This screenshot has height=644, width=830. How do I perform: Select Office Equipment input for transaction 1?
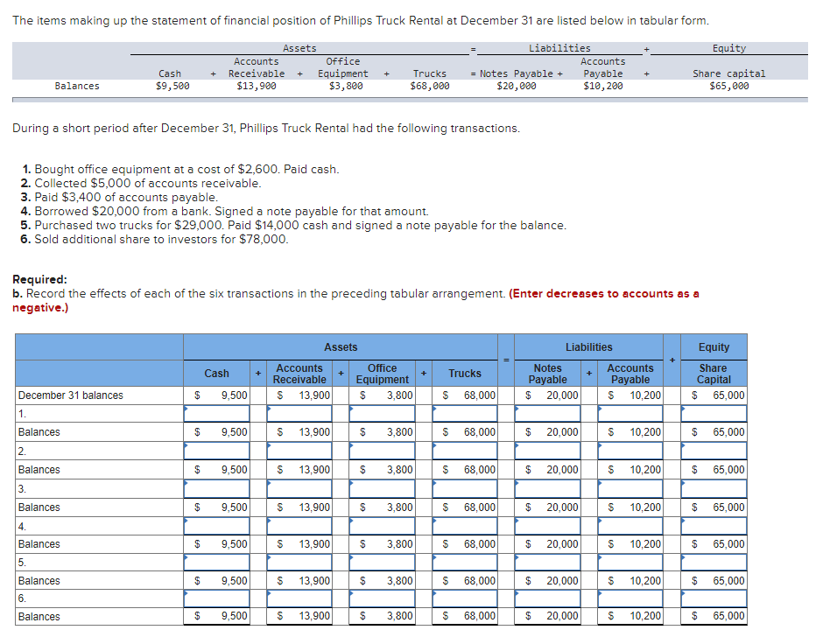click(382, 413)
